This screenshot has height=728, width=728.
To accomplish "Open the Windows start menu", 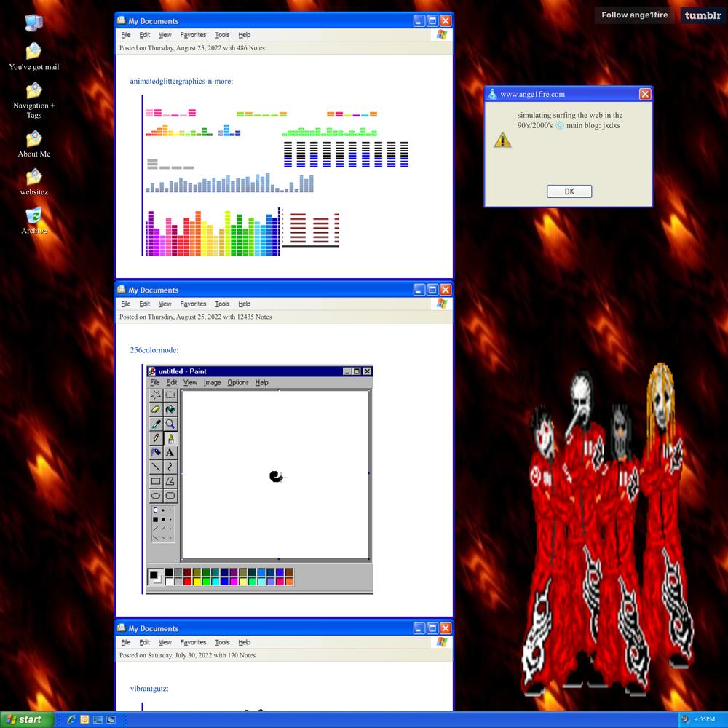I will [x=27, y=720].
